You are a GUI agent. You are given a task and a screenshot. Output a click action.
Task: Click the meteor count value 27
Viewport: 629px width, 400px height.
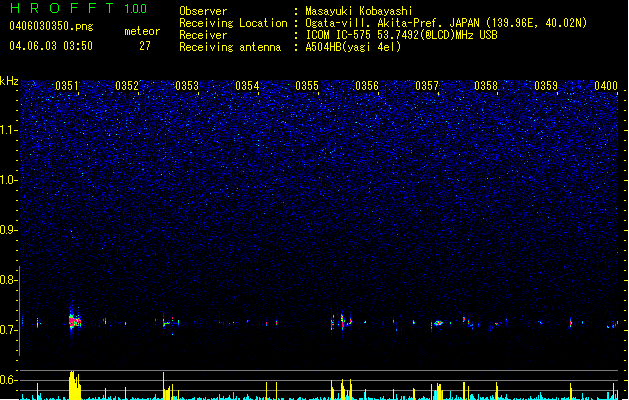click(145, 46)
